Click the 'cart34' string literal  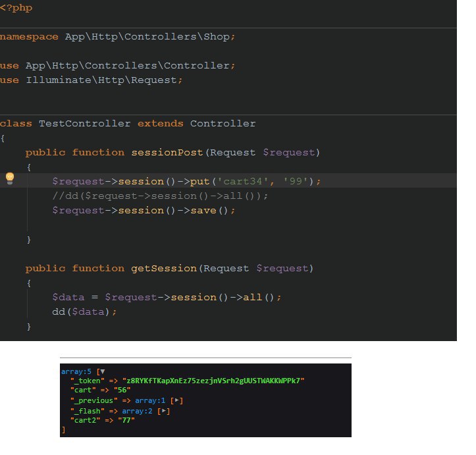(242, 181)
